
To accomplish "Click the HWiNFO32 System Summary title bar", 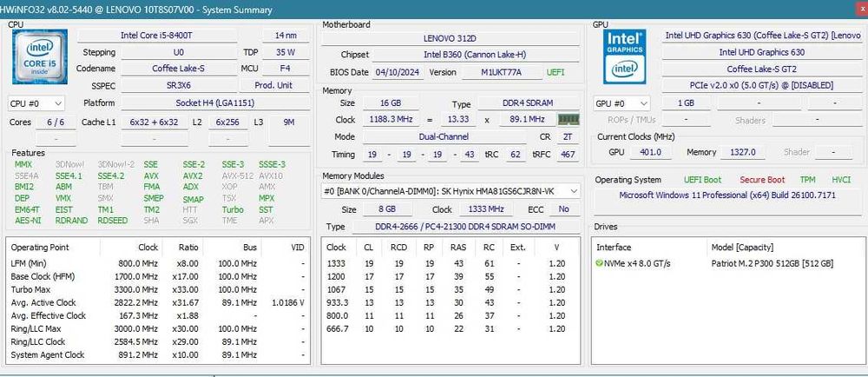I will click(x=434, y=10).
